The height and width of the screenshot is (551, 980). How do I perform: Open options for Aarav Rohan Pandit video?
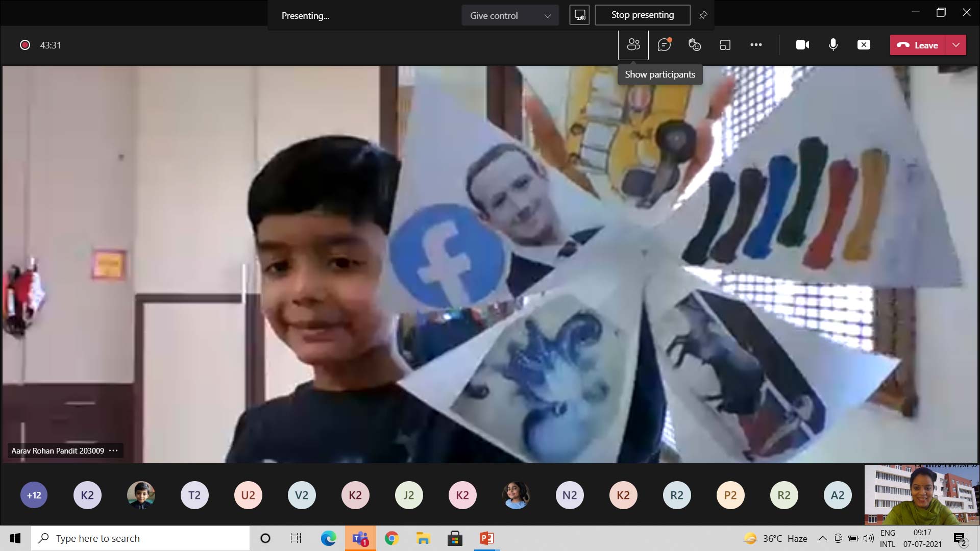click(x=113, y=450)
